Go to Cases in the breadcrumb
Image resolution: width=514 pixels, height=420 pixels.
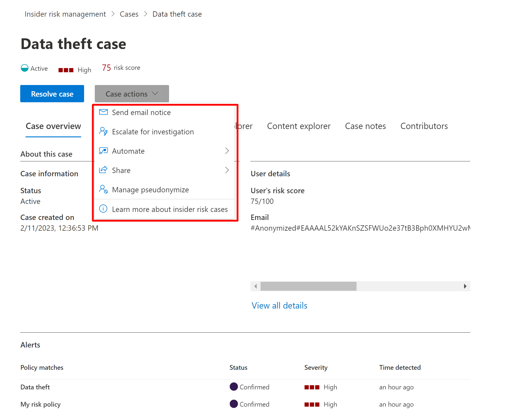coord(129,14)
